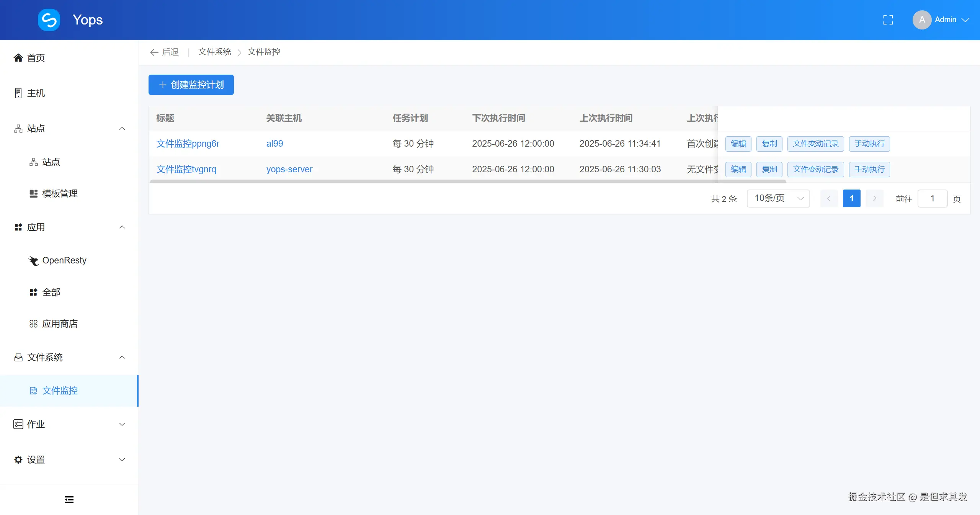Click the OpenResty application icon
This screenshot has height=515, width=980.
(33, 260)
